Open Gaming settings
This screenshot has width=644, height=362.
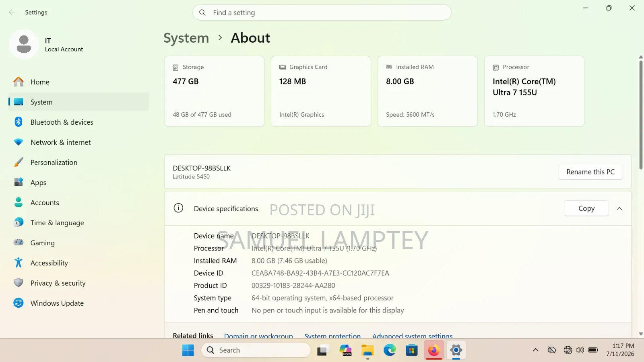(x=78, y=243)
